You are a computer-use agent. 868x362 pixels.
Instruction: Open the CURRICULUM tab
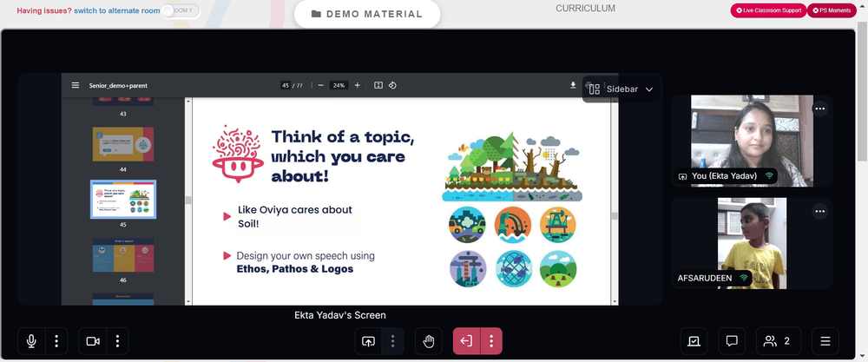585,9
